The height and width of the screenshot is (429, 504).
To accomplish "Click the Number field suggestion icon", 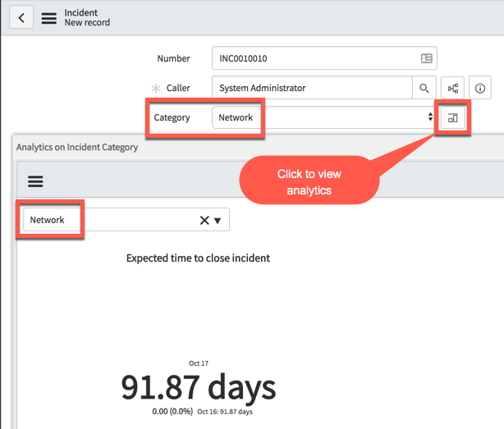I will [x=427, y=58].
